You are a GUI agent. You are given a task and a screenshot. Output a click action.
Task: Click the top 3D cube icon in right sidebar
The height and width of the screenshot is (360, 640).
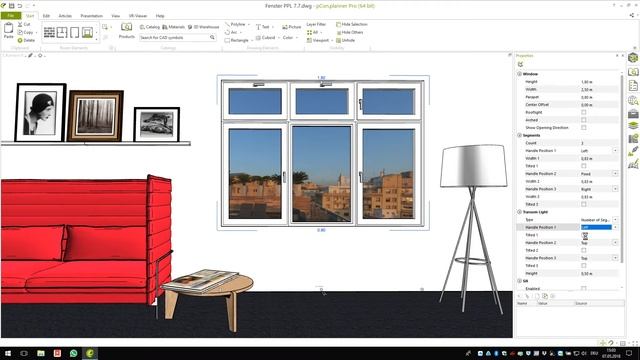pos(633,58)
